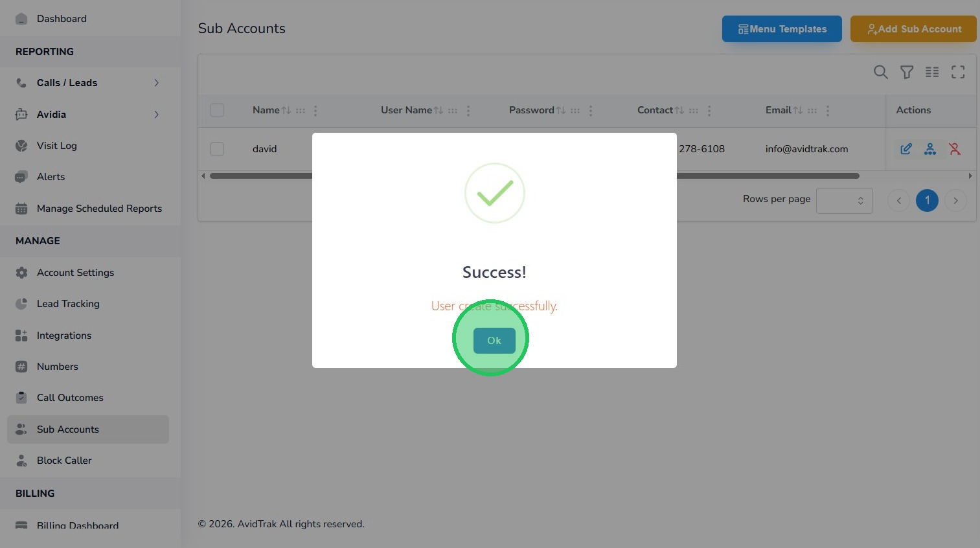Click the Dashboard sidebar icon

(21, 19)
